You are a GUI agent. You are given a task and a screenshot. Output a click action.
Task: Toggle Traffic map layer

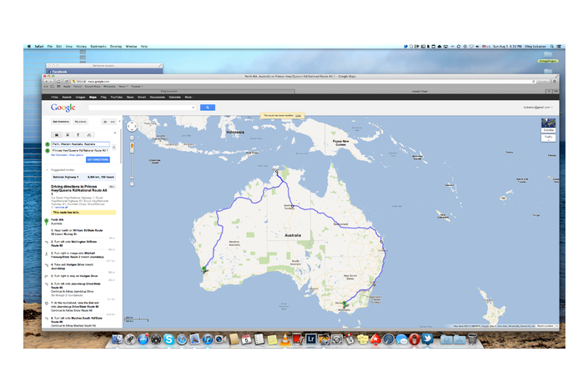point(548,138)
